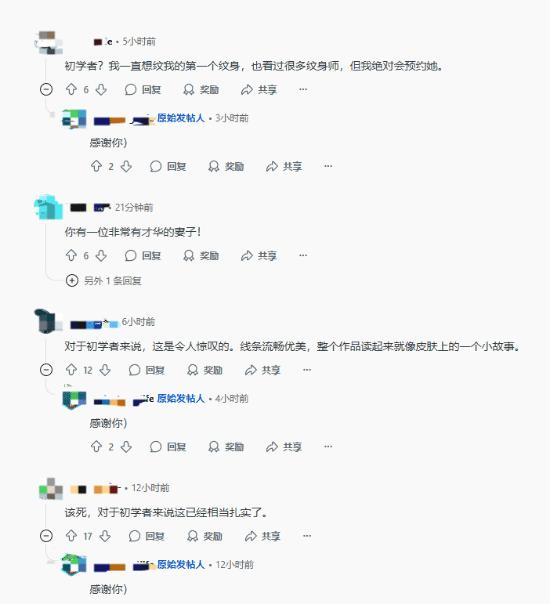This screenshot has width=550, height=604.
Task: Share the 3小时前 感谢你 reply
Action: (x=284, y=166)
